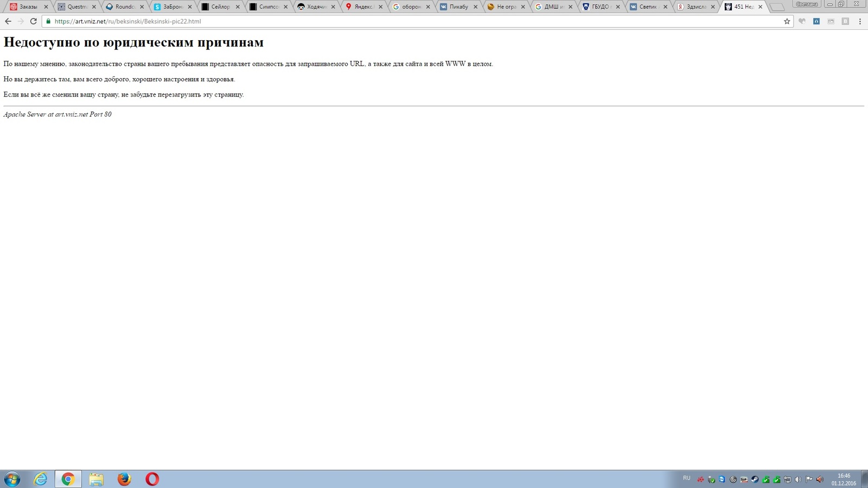This screenshot has width=868, height=488.
Task: Click the Apache Server at art.vniz.net text
Action: tap(58, 114)
